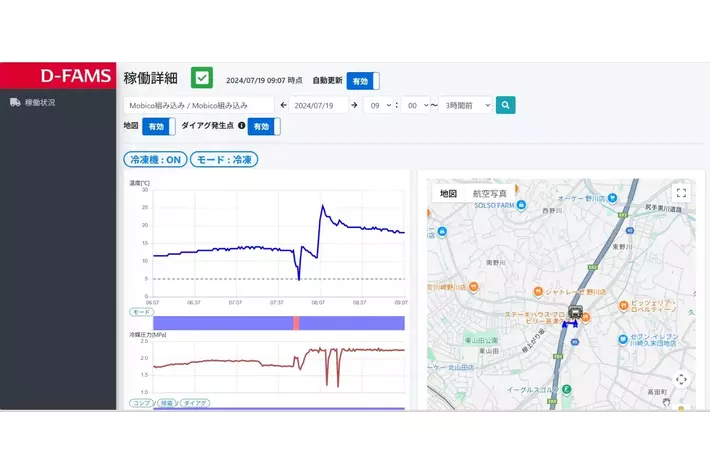Screen dimensions: 710x474
Task: Go to previous date with left arrow
Action: (x=283, y=105)
